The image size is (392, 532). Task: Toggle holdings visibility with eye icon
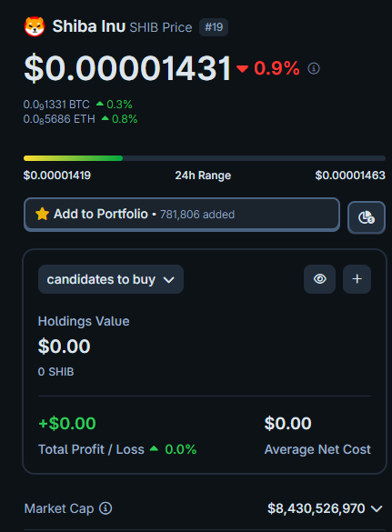320,279
